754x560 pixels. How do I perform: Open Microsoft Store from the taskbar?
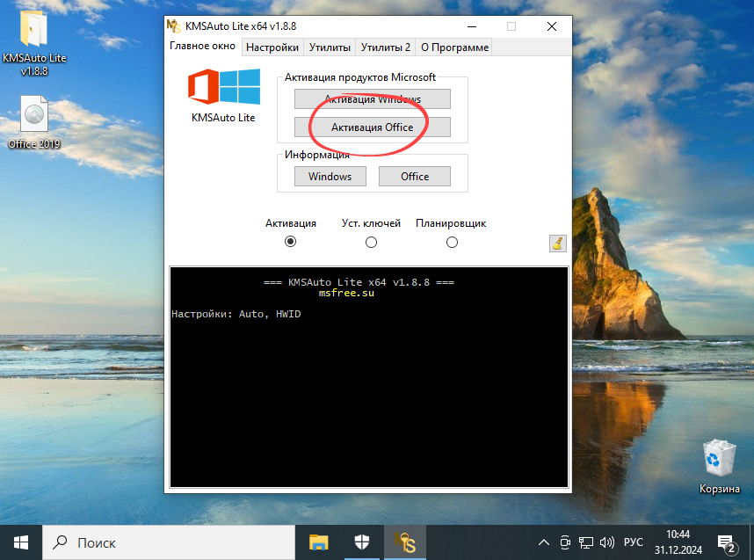click(x=362, y=542)
